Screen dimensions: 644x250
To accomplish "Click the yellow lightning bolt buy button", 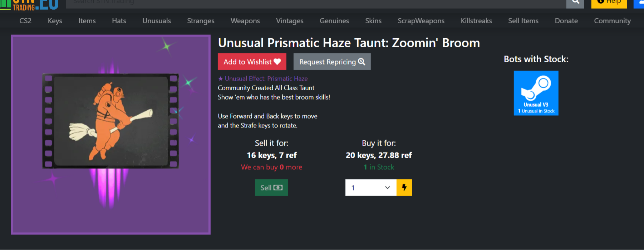I will [x=404, y=188].
